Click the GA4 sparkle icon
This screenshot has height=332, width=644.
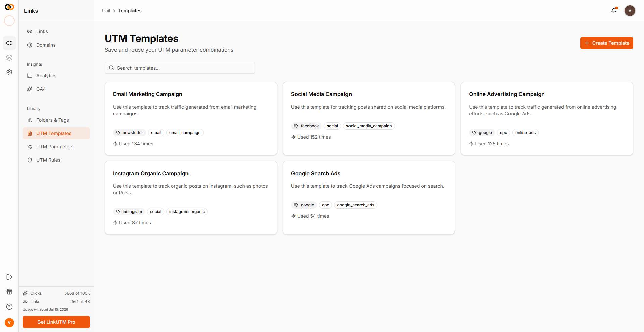[x=30, y=89]
